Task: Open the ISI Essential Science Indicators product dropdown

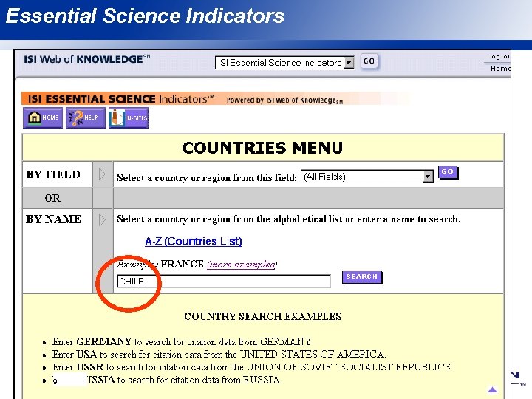Action: 284,62
